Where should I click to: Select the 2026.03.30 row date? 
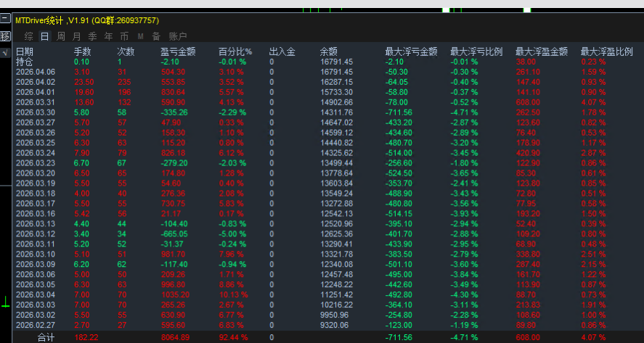point(36,112)
